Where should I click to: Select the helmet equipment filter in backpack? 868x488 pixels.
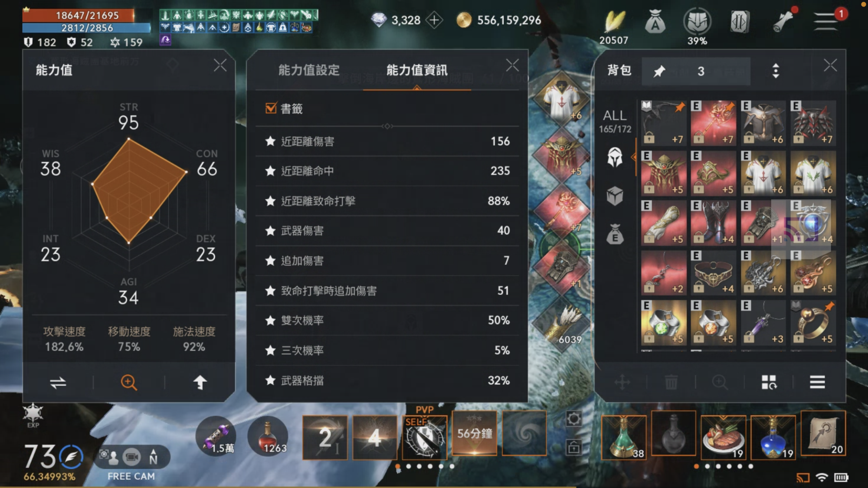614,157
